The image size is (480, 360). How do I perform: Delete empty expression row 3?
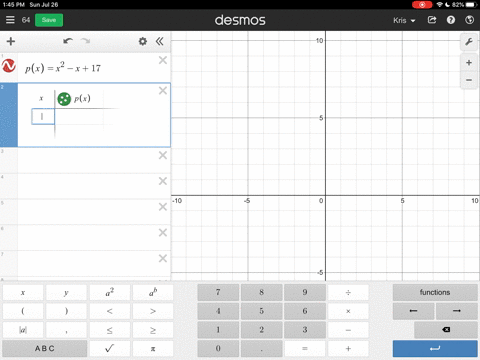pyautogui.click(x=163, y=155)
